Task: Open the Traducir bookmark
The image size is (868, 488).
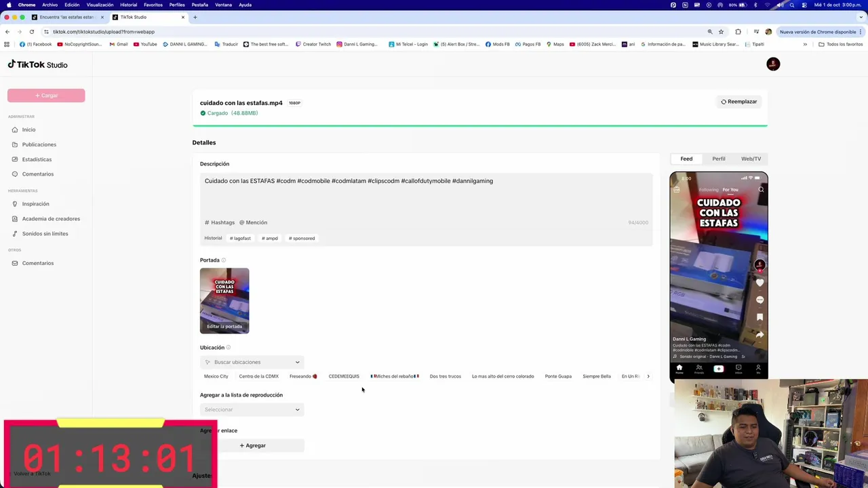Action: (x=226, y=44)
